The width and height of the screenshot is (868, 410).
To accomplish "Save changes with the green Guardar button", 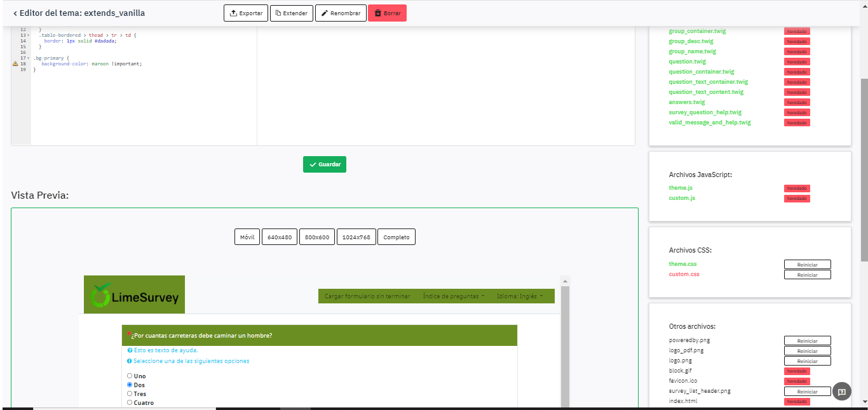I will pyautogui.click(x=325, y=164).
